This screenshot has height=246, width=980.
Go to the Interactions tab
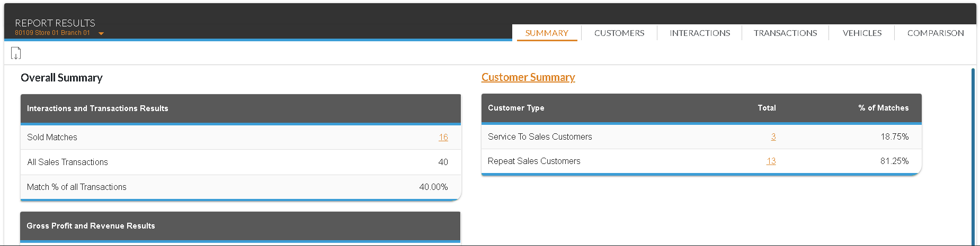pyautogui.click(x=699, y=33)
